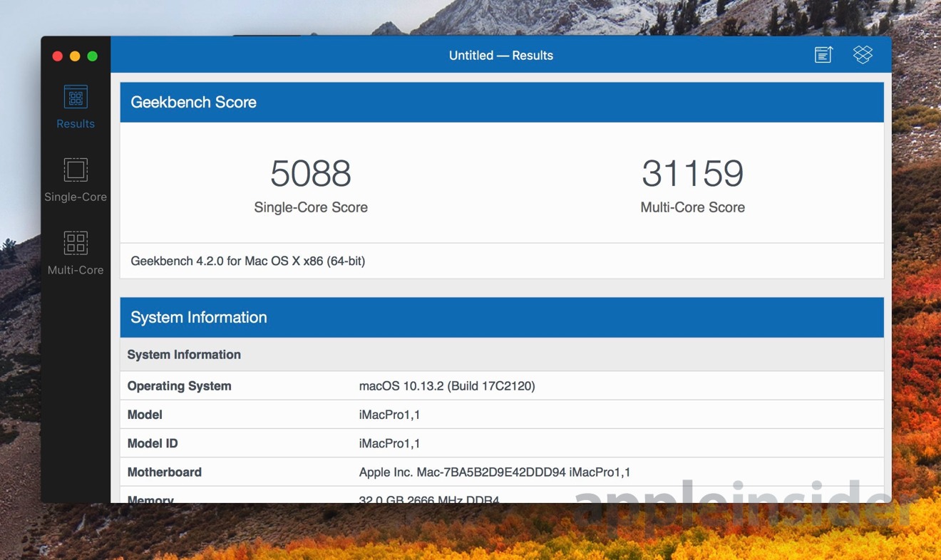Show the Multi-Core results section
The height and width of the screenshot is (560, 941).
coord(76,254)
